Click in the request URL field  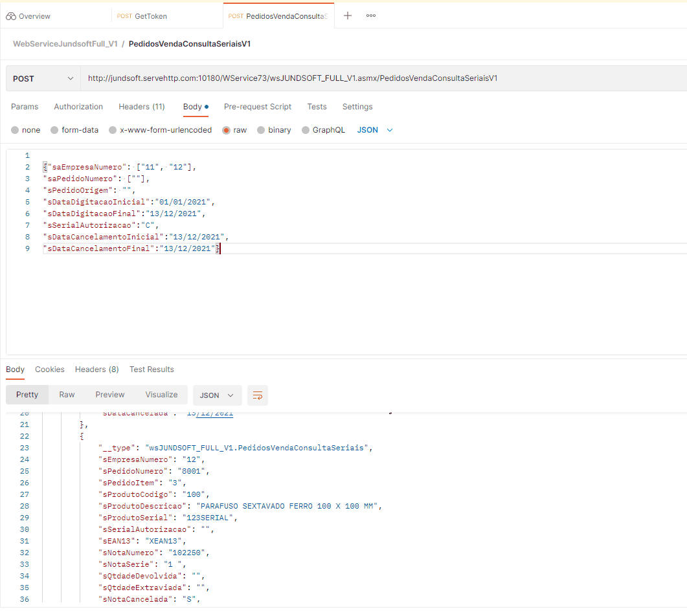coord(382,78)
